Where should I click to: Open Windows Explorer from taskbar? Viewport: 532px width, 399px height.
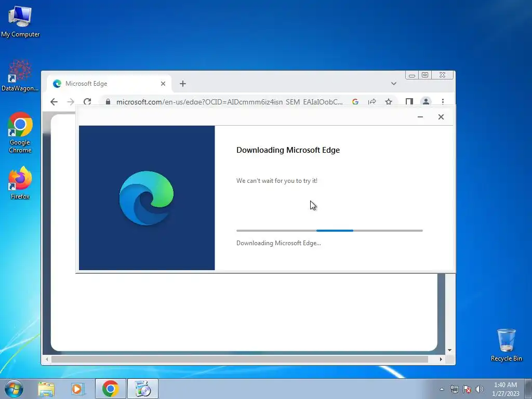click(x=46, y=389)
